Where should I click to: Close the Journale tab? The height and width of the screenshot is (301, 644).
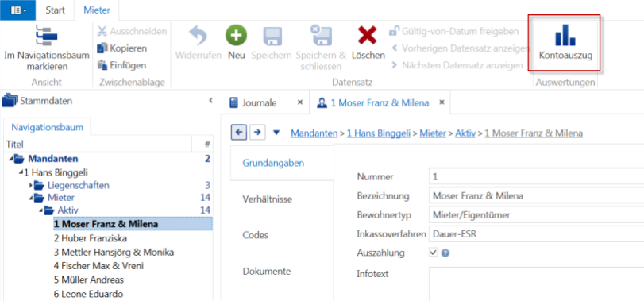click(x=300, y=102)
